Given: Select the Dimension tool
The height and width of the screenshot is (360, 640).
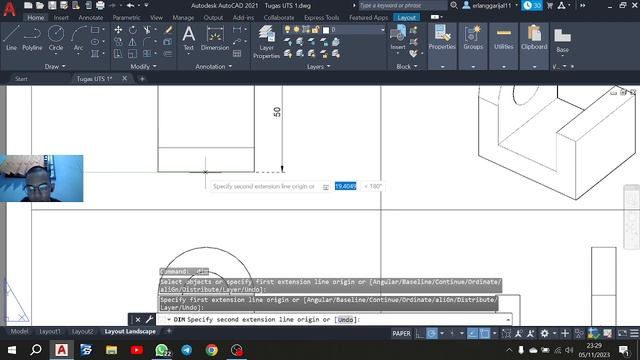Looking at the screenshot, I should click(215, 38).
